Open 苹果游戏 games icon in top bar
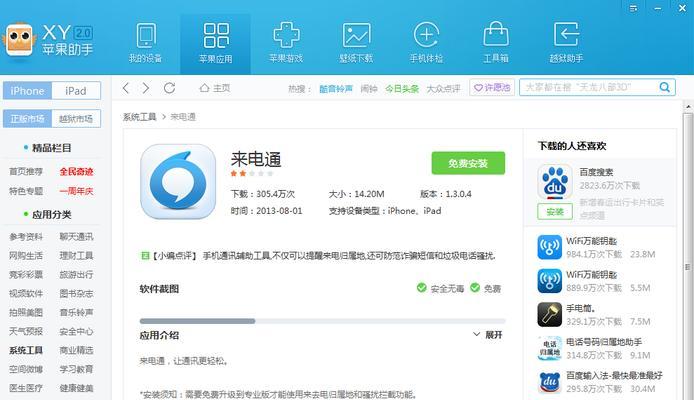The width and height of the screenshot is (694, 400). (x=286, y=35)
